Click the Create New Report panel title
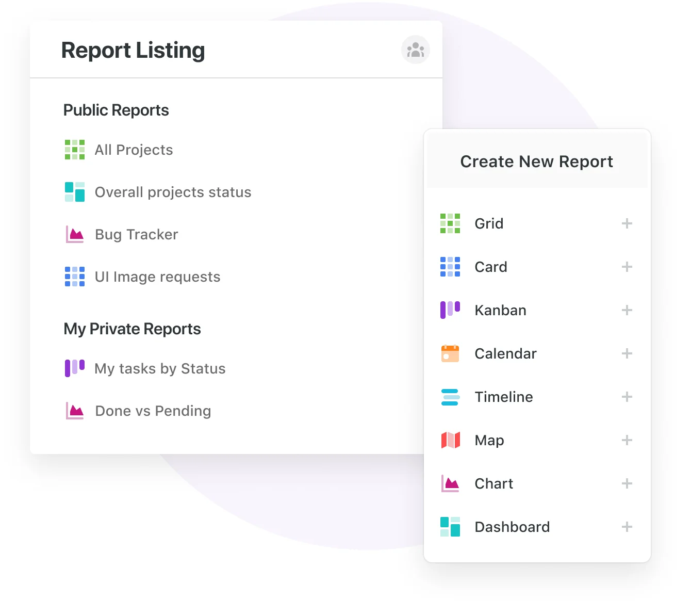Image resolution: width=691 pixels, height=616 pixels. tap(537, 161)
